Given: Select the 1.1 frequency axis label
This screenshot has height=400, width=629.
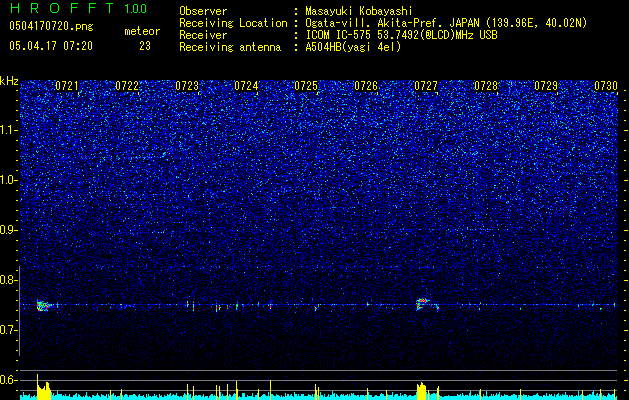Looking at the screenshot, I should [x=8, y=130].
